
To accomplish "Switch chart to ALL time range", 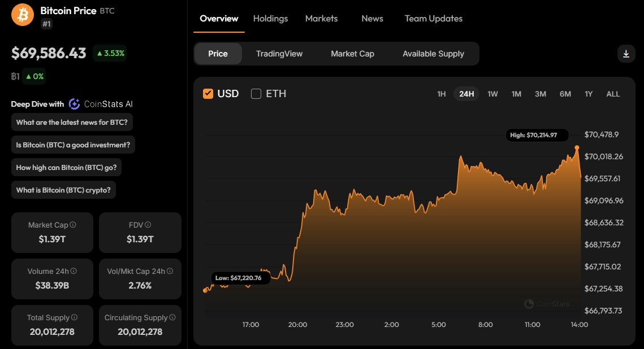I will point(613,94).
